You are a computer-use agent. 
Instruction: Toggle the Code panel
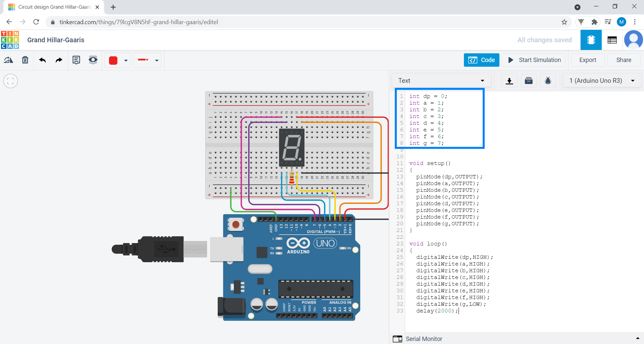(x=481, y=60)
